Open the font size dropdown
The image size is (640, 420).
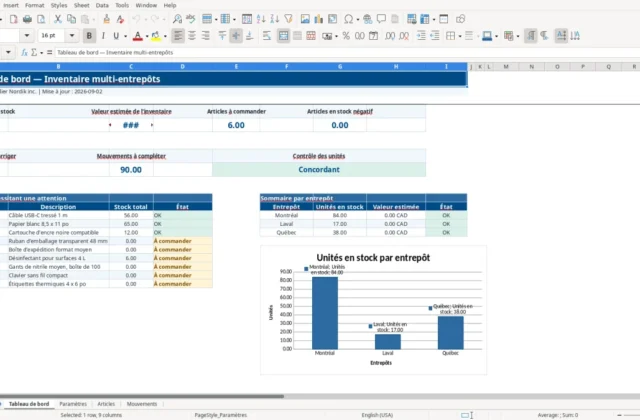pos(72,36)
